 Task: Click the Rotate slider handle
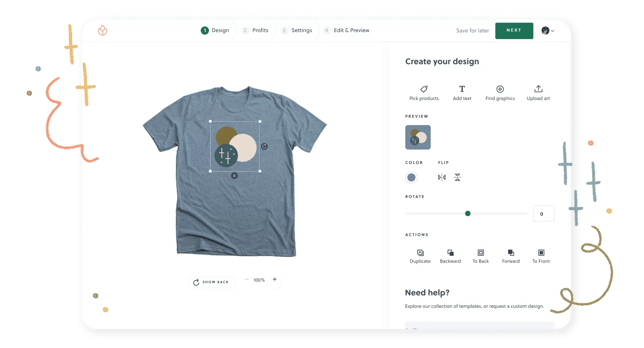pos(468,213)
